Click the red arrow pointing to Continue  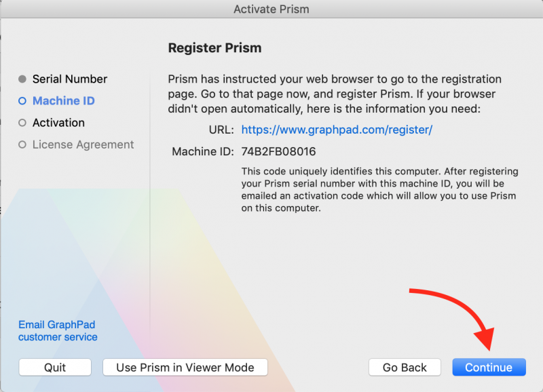(x=457, y=317)
